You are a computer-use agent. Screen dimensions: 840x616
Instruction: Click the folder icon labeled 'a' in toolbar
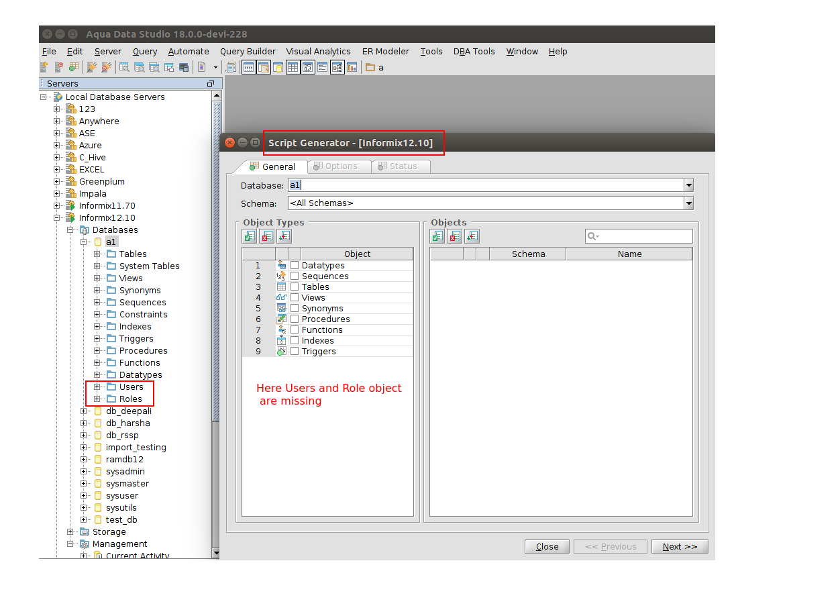pyautogui.click(x=370, y=67)
